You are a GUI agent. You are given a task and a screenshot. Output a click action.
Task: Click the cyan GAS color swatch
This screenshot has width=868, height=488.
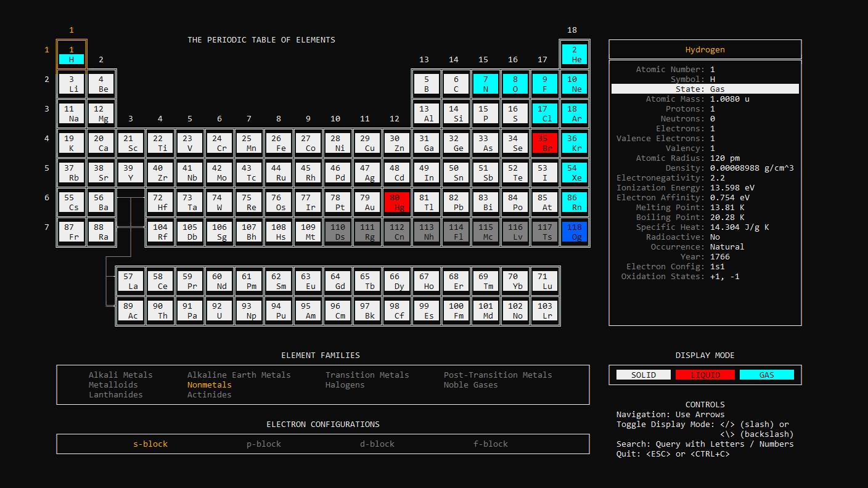point(767,374)
